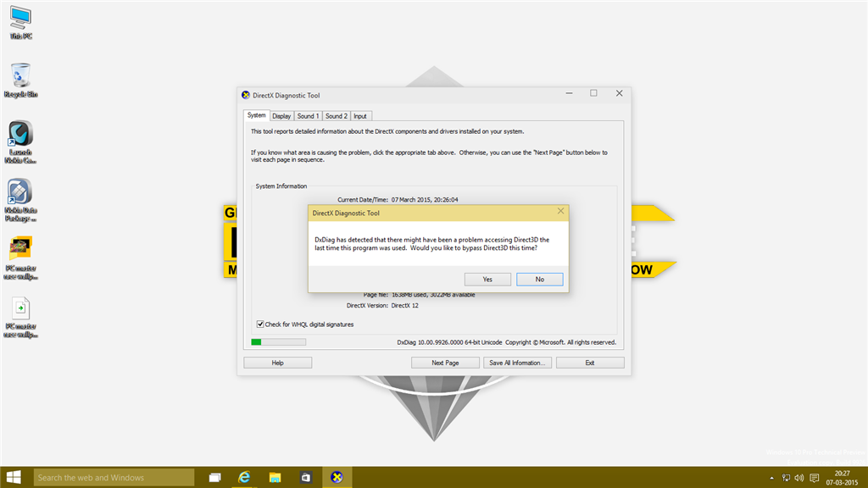Open File Explorer from the taskbar
This screenshot has height=488, width=868.
click(275, 478)
